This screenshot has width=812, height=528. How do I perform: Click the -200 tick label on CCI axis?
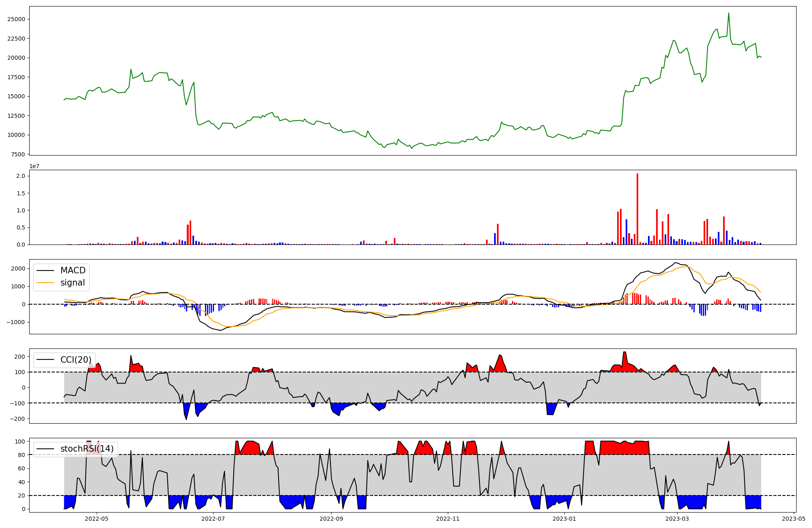coord(18,419)
